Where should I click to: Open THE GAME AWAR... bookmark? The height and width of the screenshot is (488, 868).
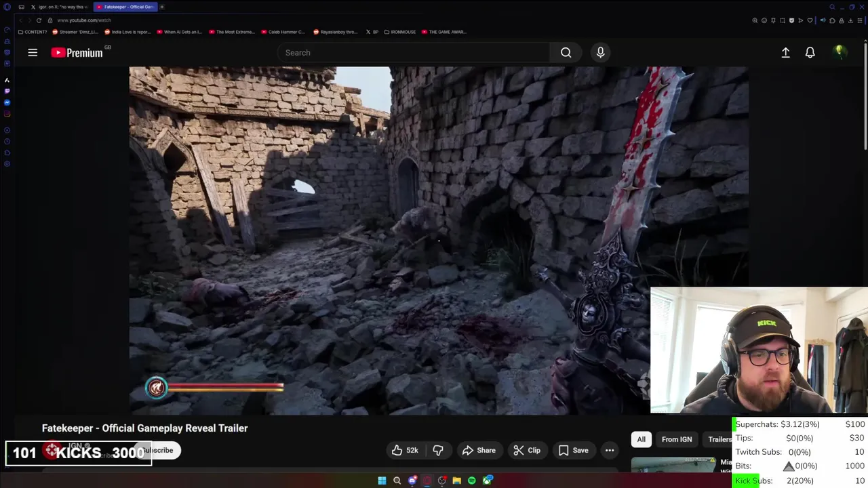443,32
